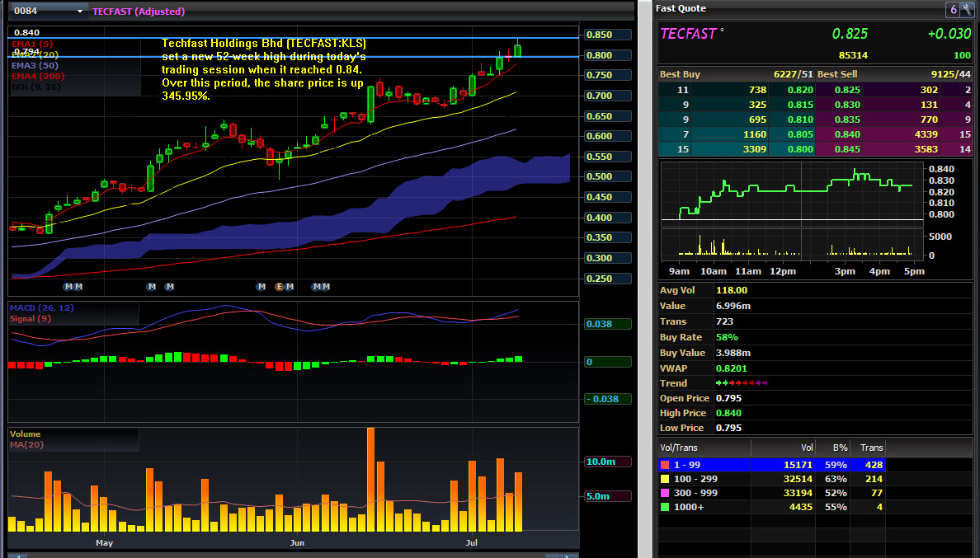Select the 0.810 bid price
Screen dimensions: 980x558
(x=800, y=120)
